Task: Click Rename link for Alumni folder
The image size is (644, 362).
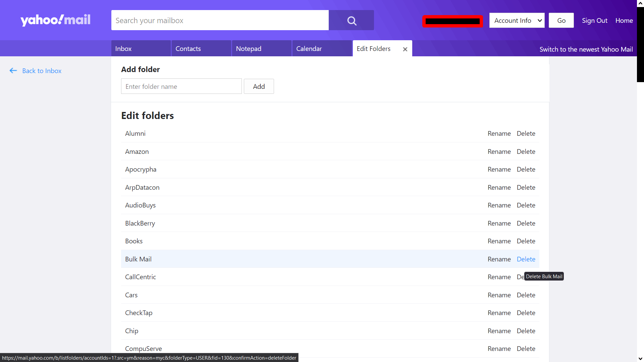Action: pyautogui.click(x=499, y=133)
